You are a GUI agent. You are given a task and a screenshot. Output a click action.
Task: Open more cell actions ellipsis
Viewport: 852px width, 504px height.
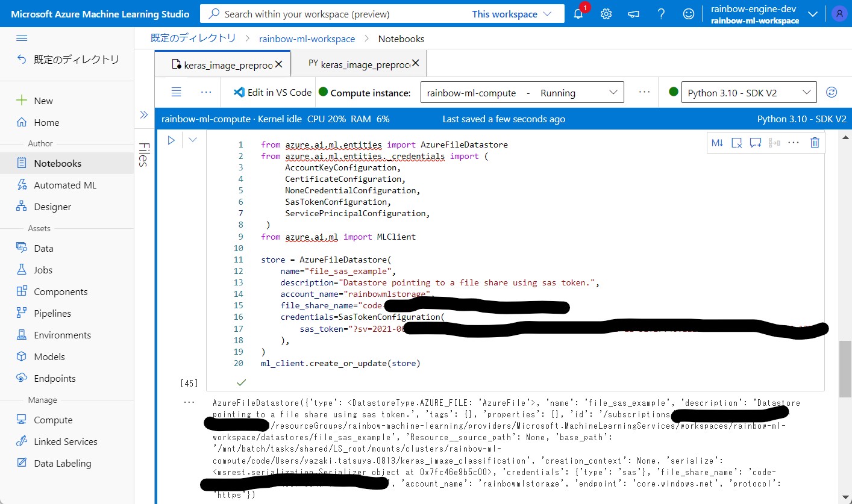click(x=794, y=143)
